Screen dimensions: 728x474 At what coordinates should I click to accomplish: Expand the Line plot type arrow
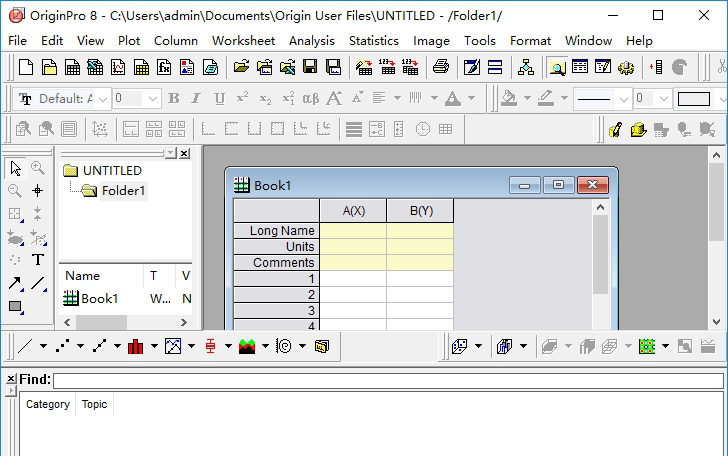point(43,346)
